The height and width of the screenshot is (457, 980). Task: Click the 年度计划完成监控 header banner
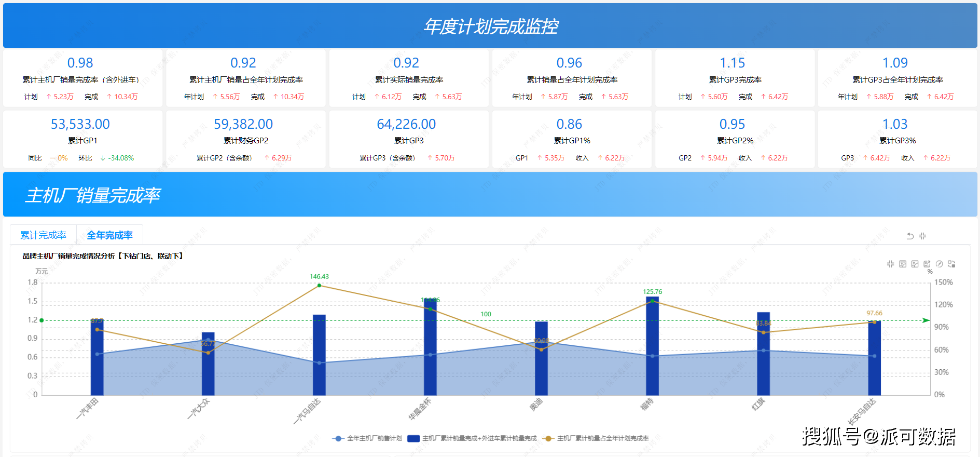pyautogui.click(x=490, y=25)
